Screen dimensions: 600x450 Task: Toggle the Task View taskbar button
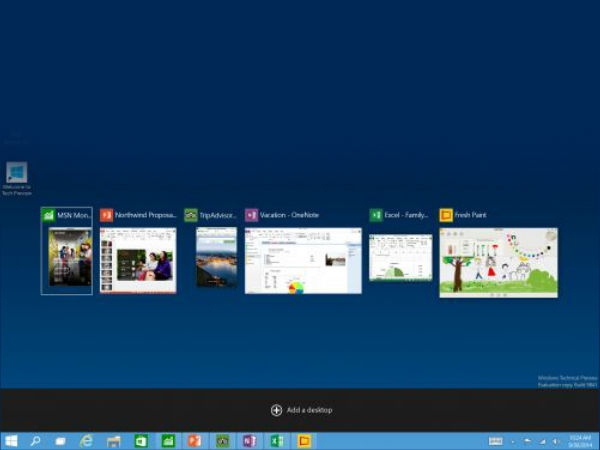[60, 441]
